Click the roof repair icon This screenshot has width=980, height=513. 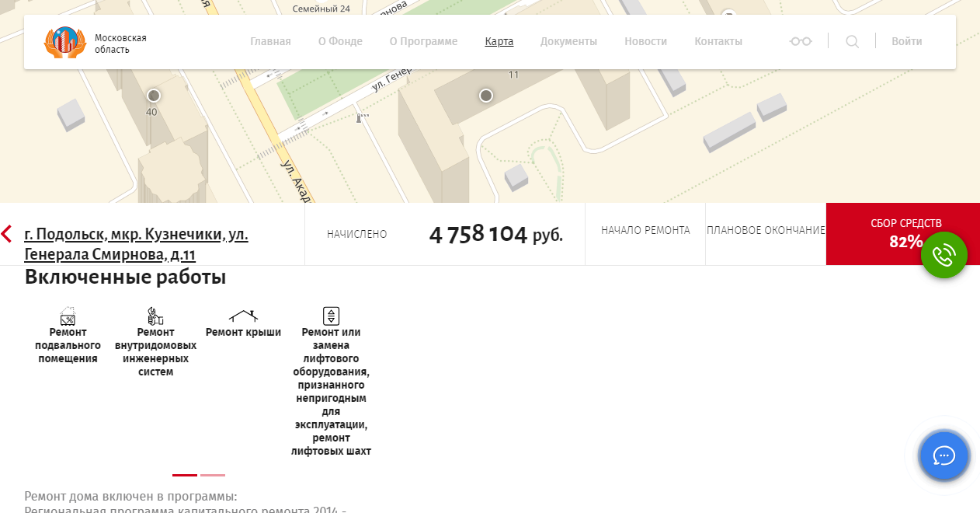(243, 316)
